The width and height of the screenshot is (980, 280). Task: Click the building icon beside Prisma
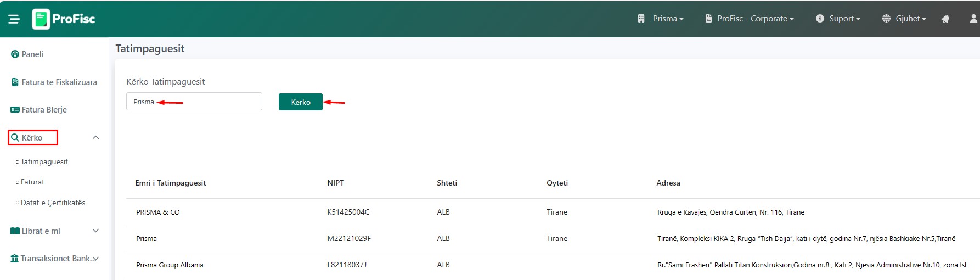(641, 19)
